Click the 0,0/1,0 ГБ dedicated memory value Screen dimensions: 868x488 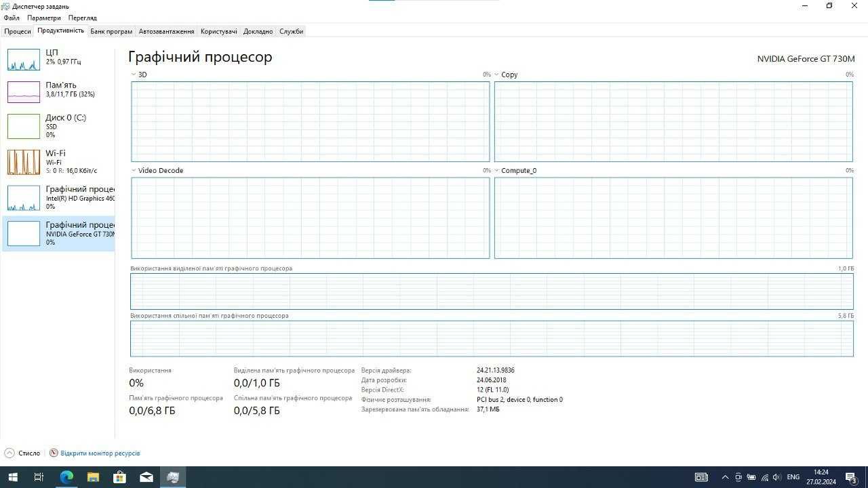click(257, 383)
